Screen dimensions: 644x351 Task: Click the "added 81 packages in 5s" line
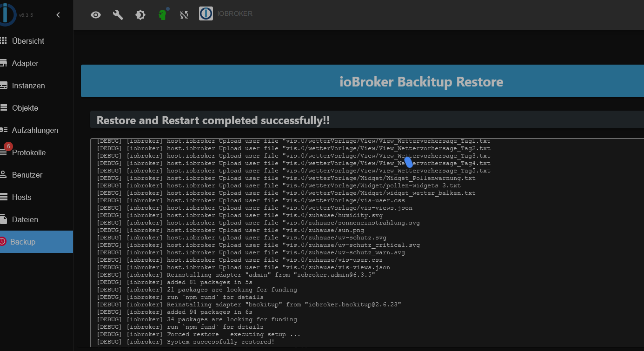(x=174, y=282)
